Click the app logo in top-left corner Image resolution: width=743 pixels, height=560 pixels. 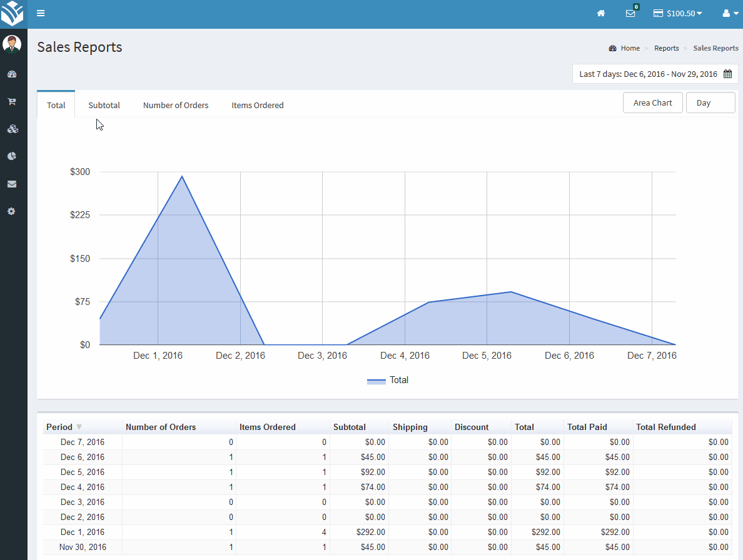(13, 13)
